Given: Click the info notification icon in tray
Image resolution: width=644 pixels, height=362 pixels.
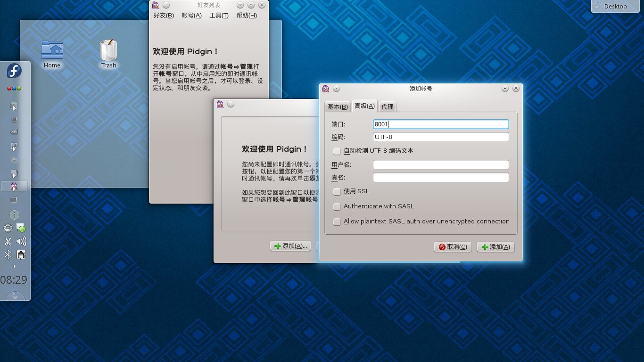Looking at the screenshot, I should [15, 215].
